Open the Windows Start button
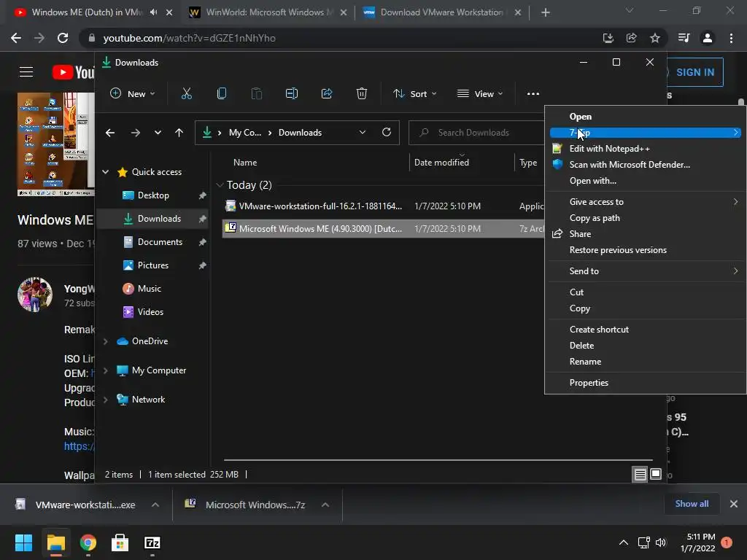 23,542
